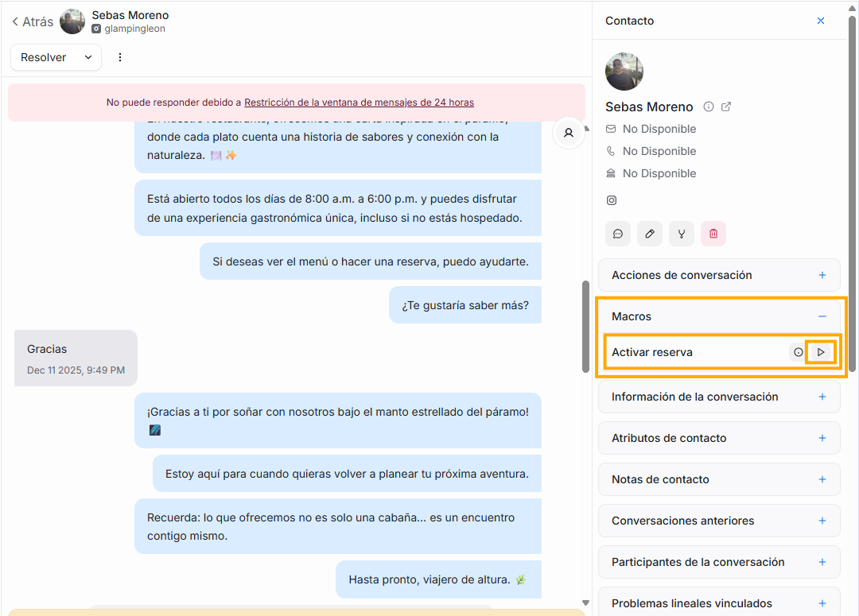This screenshot has height=616, width=859.
Task: Click the merge contact icon
Action: pyautogui.click(x=682, y=234)
